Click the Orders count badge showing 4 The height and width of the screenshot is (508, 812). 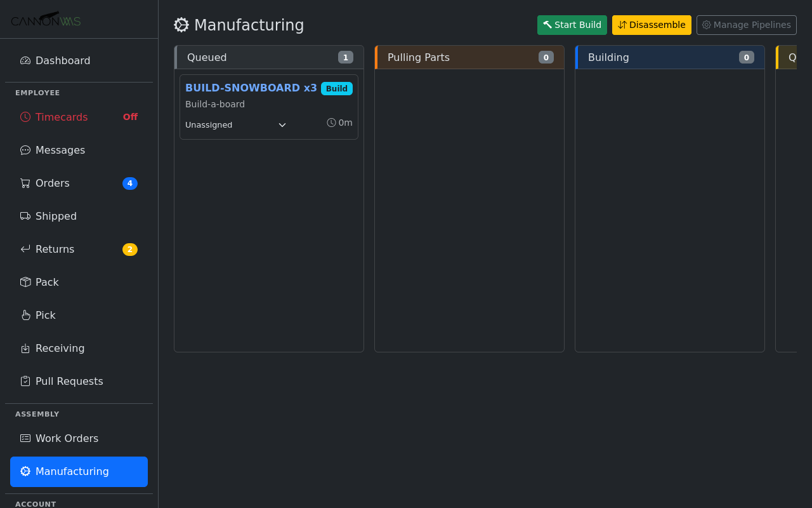coord(130,184)
